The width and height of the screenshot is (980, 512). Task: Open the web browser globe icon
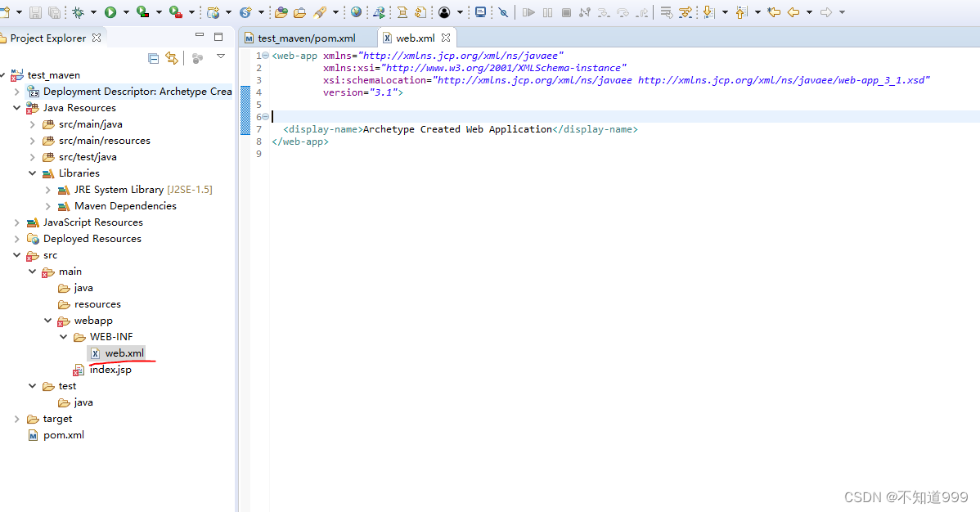[x=356, y=12]
